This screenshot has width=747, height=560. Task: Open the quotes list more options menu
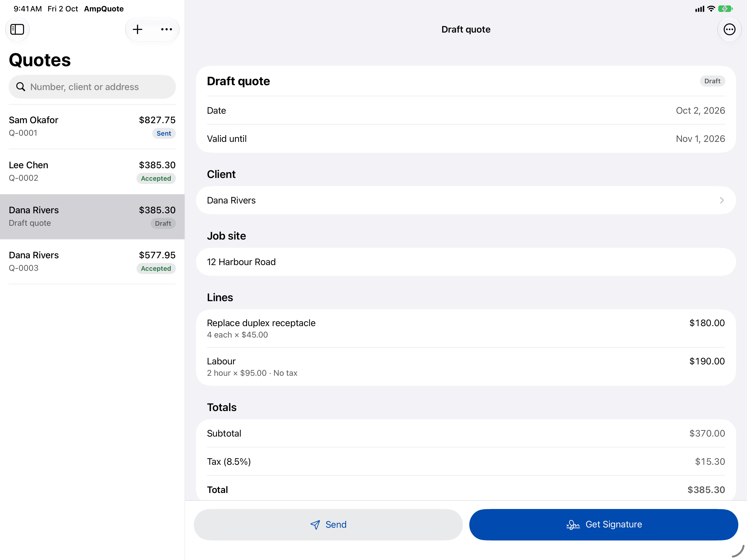pos(166,29)
